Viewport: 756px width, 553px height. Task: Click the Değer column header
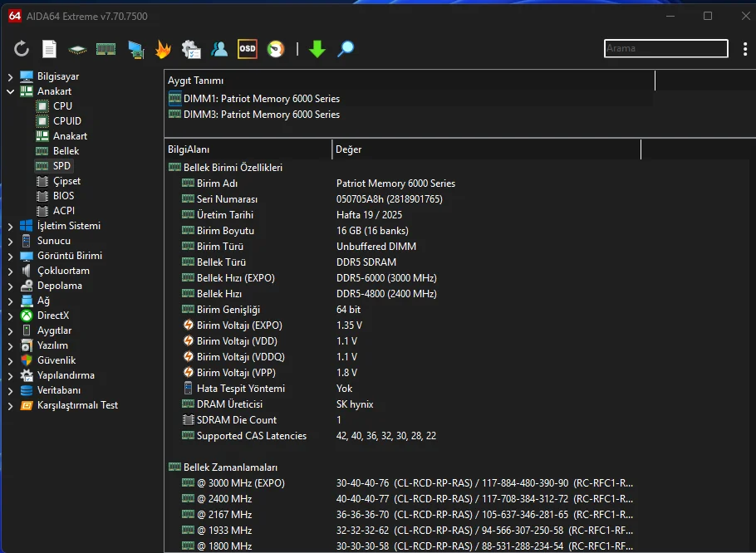point(485,149)
